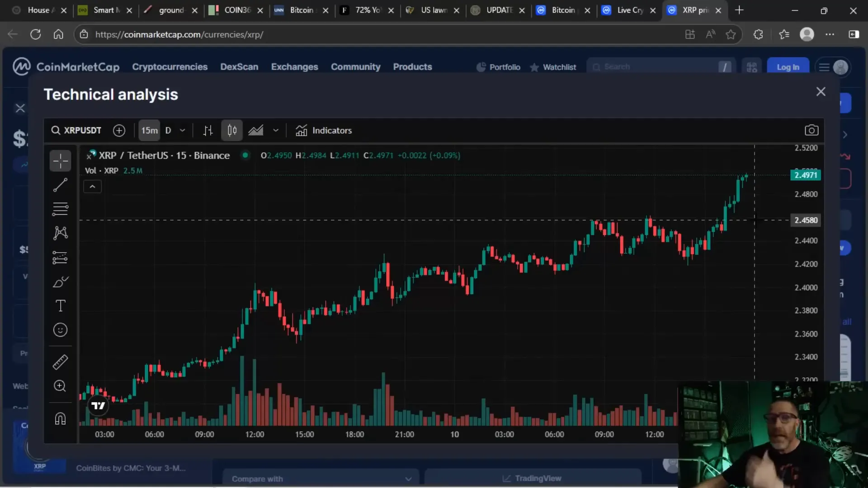The width and height of the screenshot is (868, 488).
Task: Switch to candlestick chart style
Action: coord(232,131)
